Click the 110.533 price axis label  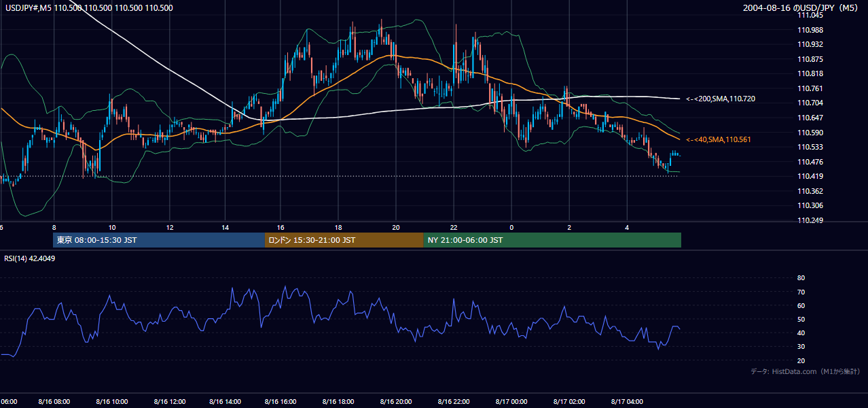[x=811, y=147]
